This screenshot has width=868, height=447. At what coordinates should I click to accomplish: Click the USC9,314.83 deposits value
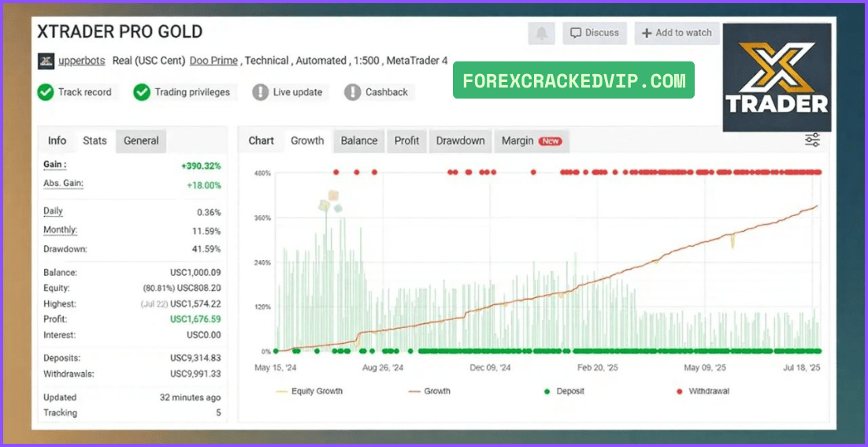click(195, 358)
